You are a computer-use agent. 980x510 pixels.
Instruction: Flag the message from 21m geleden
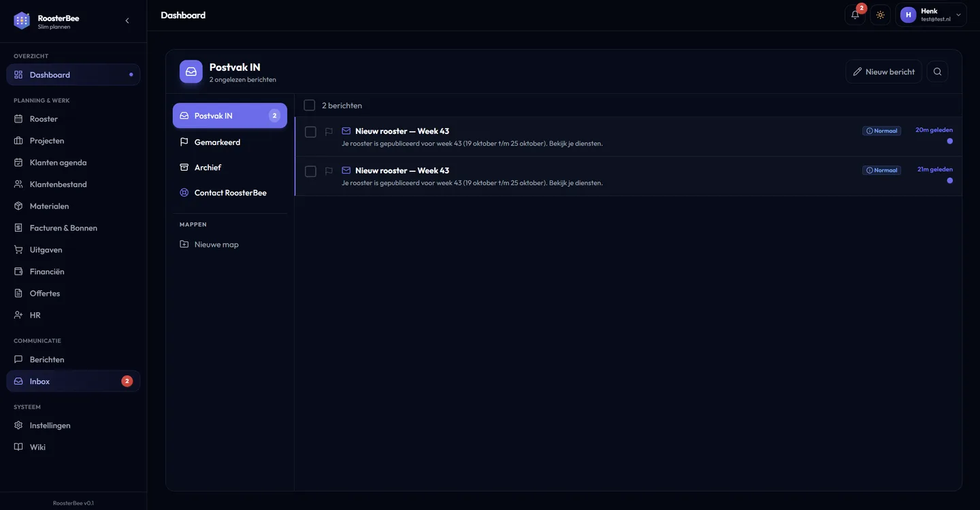tap(329, 171)
